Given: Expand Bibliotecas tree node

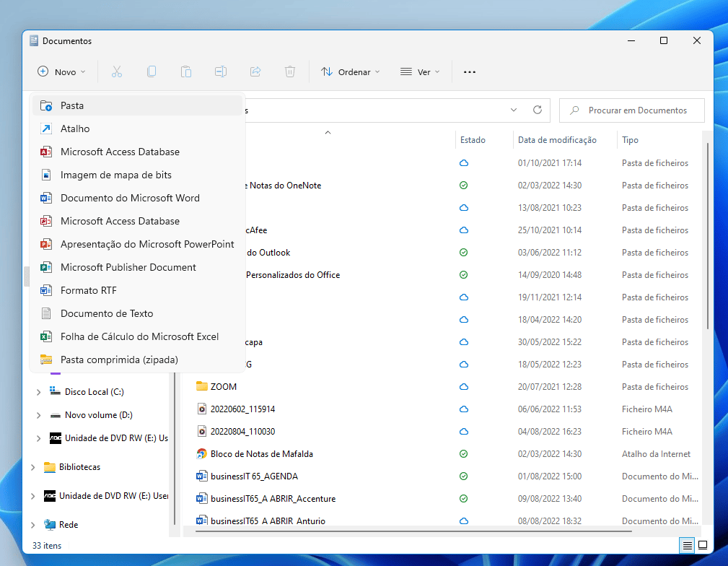Looking at the screenshot, I should point(33,467).
